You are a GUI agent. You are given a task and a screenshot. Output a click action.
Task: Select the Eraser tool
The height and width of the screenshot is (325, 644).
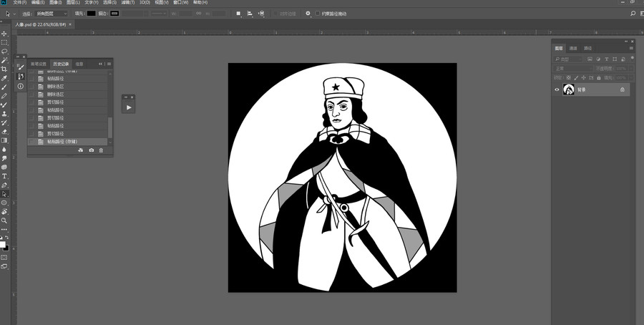[4, 132]
